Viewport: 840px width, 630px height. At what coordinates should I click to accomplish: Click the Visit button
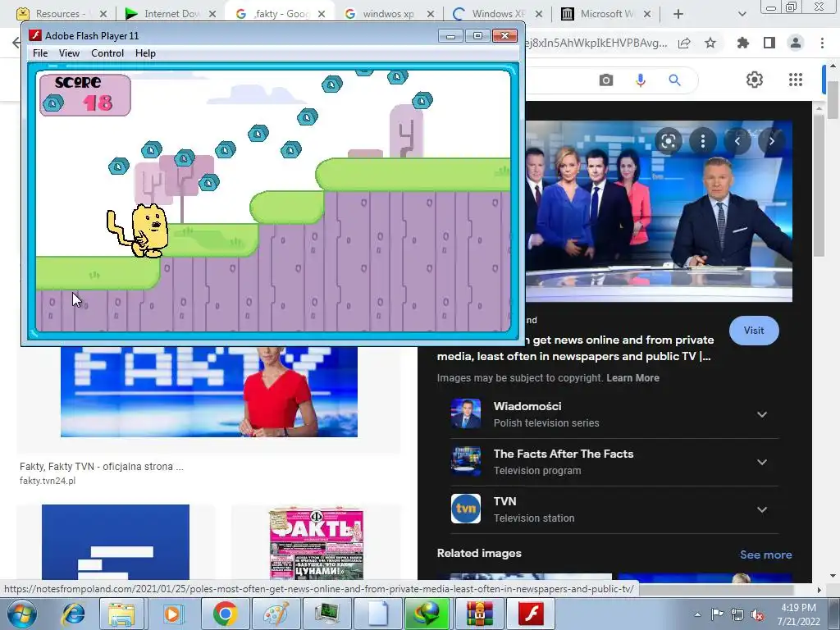[x=754, y=331]
